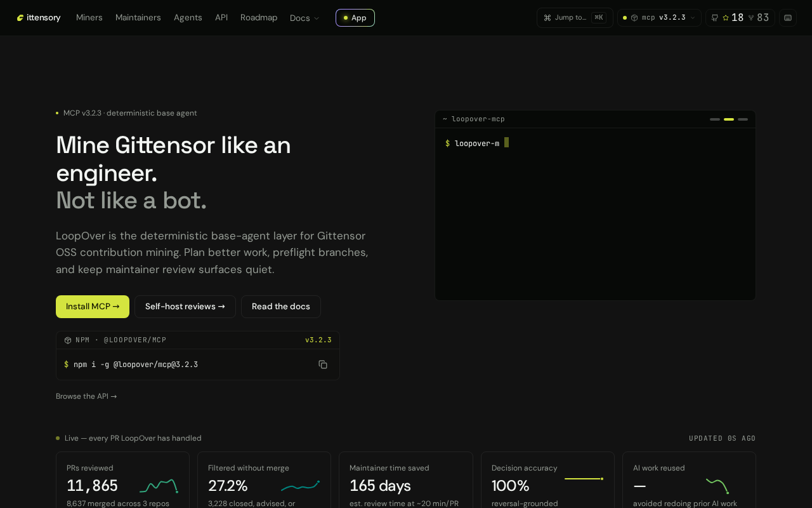Screen dimensions: 812x508
Task: Click the ⌘K shortcut badge
Action: 599,18
